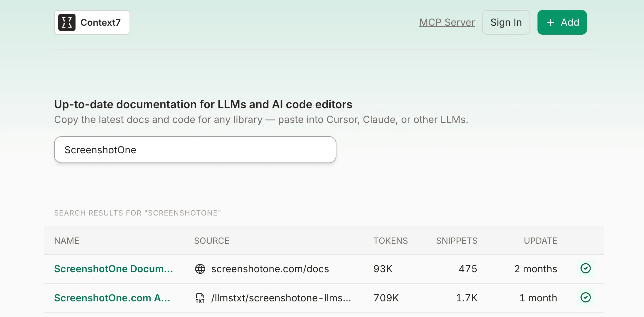
Task: Click the green checkmark badge on the docs row
Action: [x=586, y=268]
